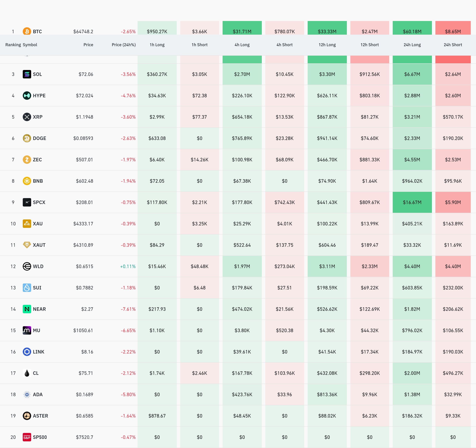Click the HYPE coin icon
The image size is (476, 448).
[x=27, y=96]
